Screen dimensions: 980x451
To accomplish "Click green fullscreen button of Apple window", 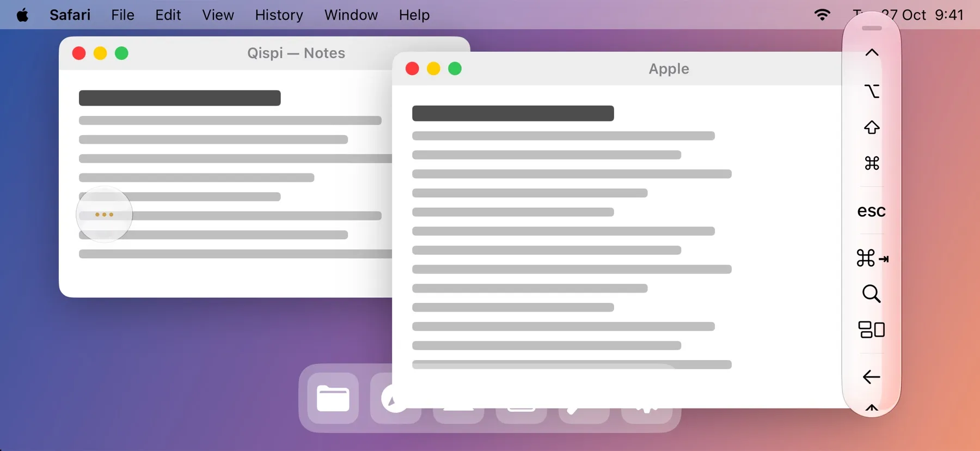I will pyautogui.click(x=455, y=69).
